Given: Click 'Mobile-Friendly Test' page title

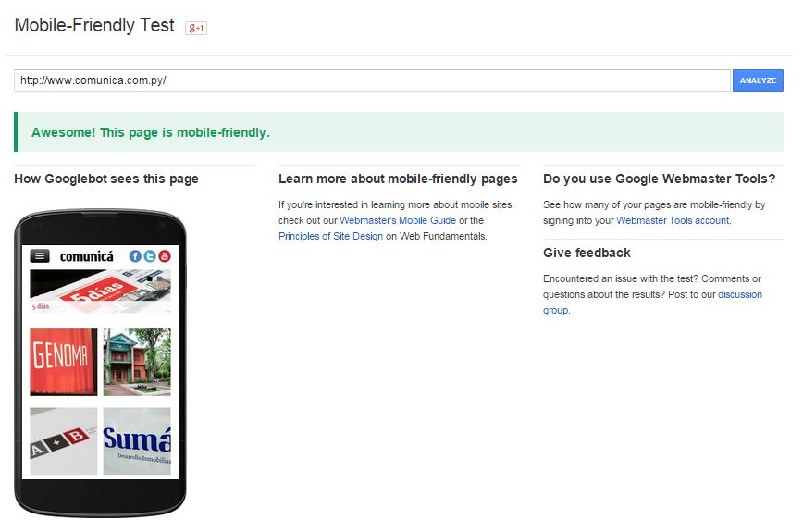Looking at the screenshot, I should pos(94,25).
